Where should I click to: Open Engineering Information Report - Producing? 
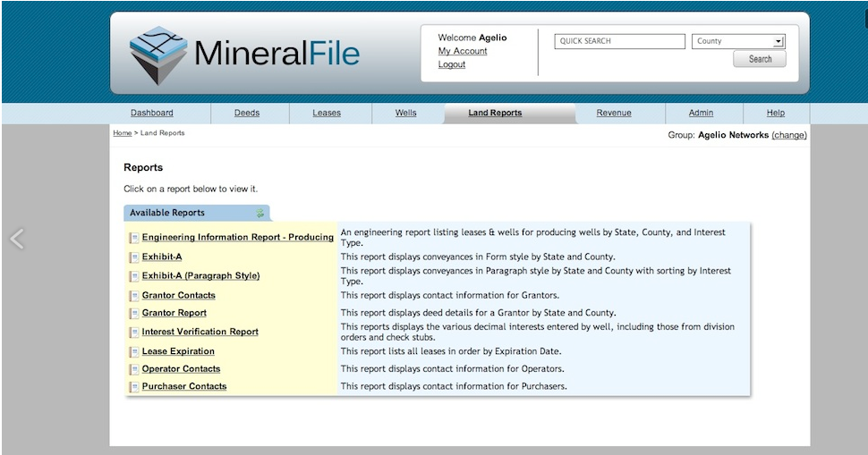pyautogui.click(x=237, y=237)
